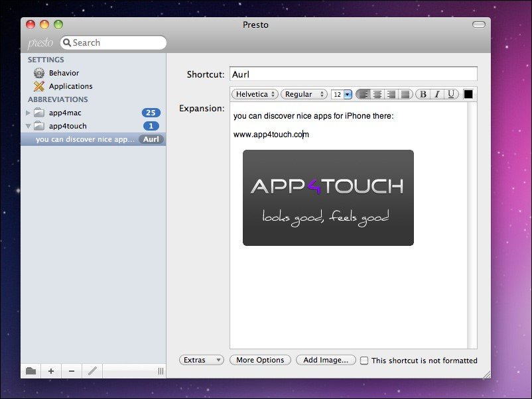Enable 'This shortcut is not formatted' checkbox
The width and height of the screenshot is (532, 399).
coord(364,361)
